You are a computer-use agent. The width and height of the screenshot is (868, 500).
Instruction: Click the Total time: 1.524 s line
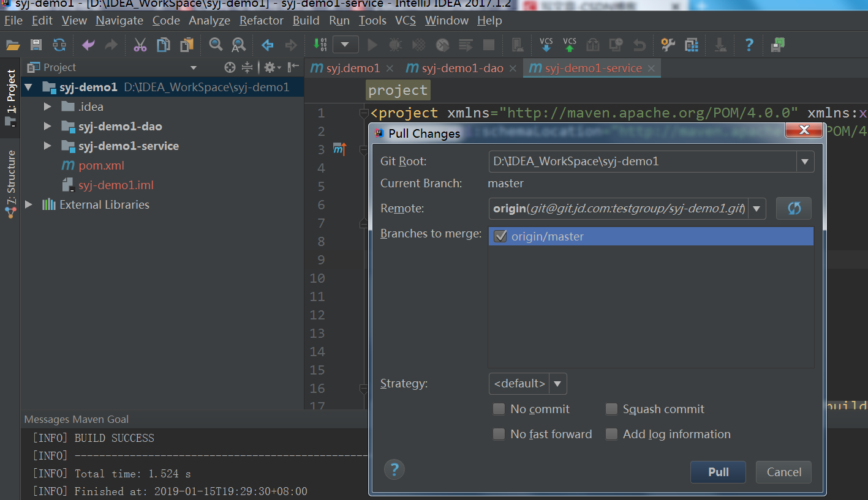(112, 474)
